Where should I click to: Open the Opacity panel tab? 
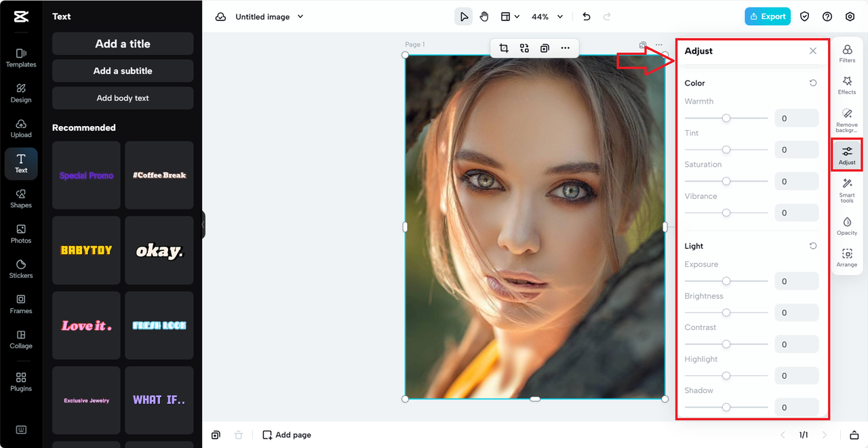pyautogui.click(x=847, y=226)
